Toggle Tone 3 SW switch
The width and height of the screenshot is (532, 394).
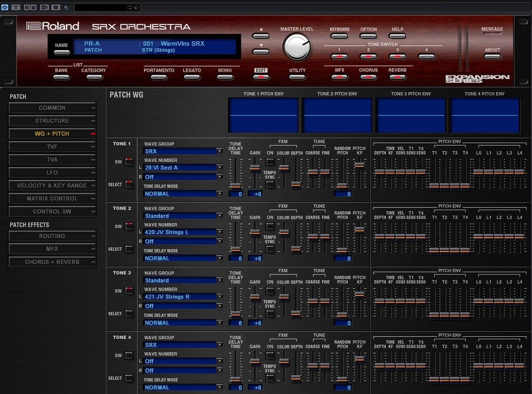tap(129, 291)
